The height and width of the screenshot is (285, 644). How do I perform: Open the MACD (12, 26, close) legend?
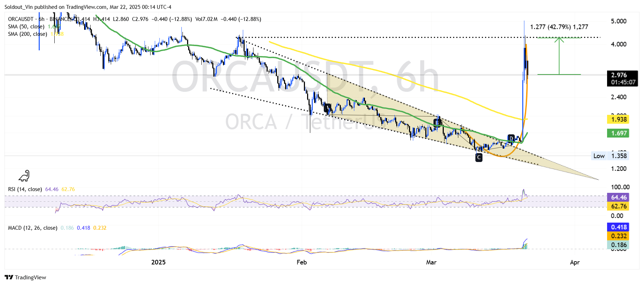click(33, 228)
